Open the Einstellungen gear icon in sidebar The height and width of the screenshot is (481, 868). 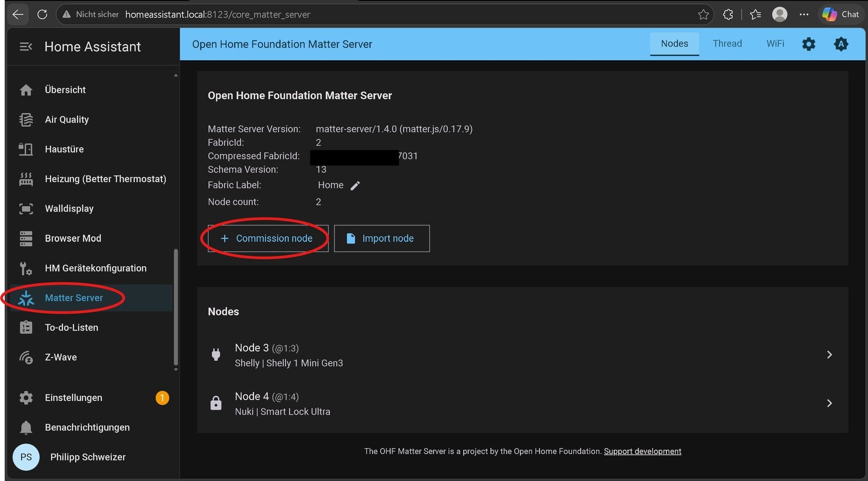(x=26, y=398)
